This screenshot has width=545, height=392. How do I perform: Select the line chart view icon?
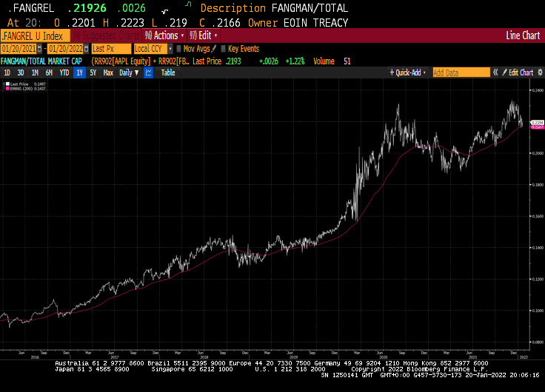click(148, 72)
